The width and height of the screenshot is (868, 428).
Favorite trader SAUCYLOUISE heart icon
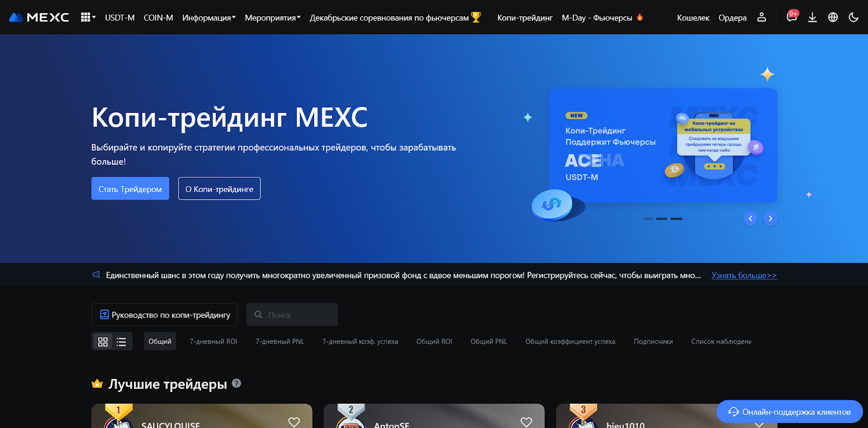click(x=294, y=422)
